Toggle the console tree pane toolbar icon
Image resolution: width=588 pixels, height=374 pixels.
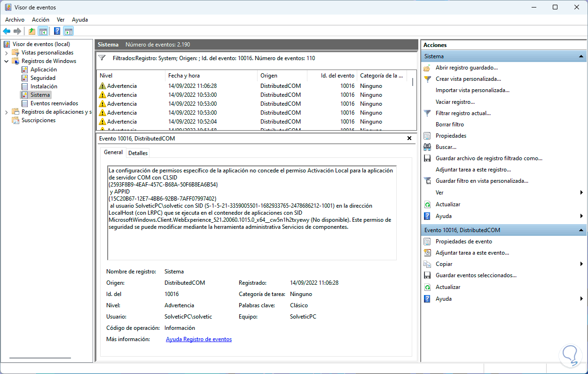pos(43,31)
